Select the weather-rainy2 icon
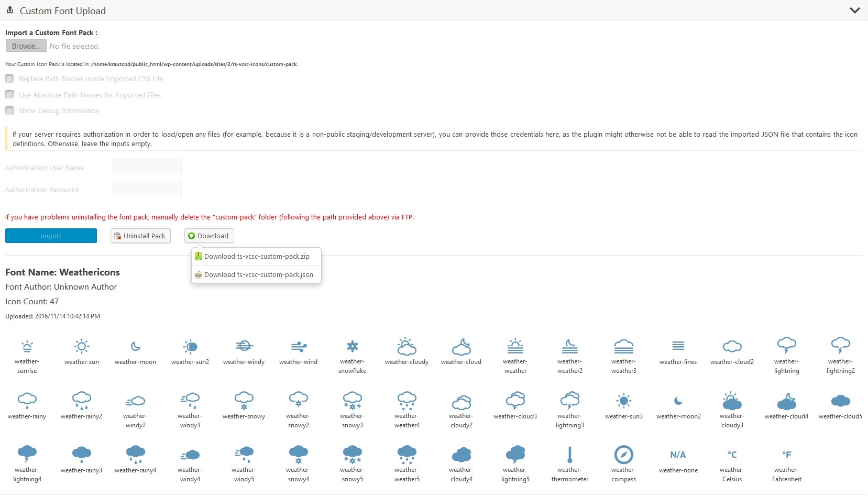 coord(81,400)
